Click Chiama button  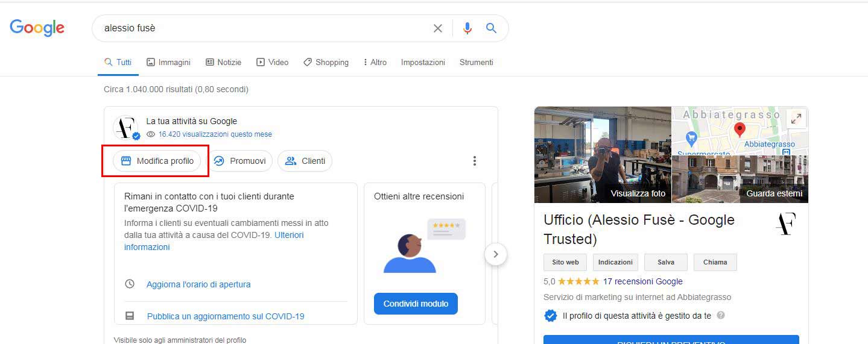coord(715,262)
